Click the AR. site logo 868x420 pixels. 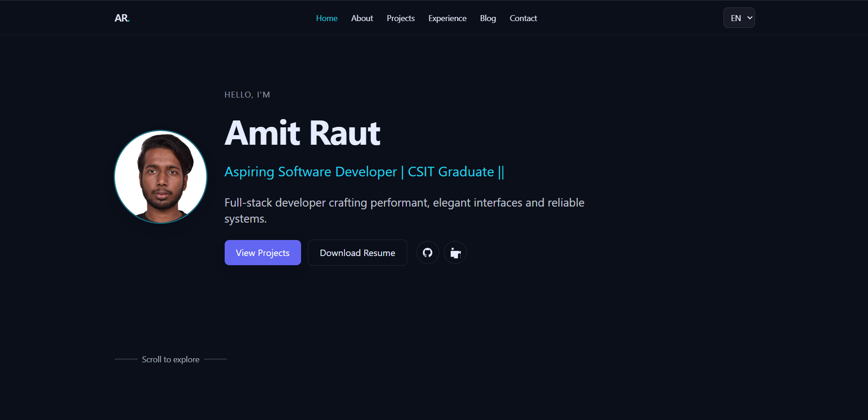point(122,18)
